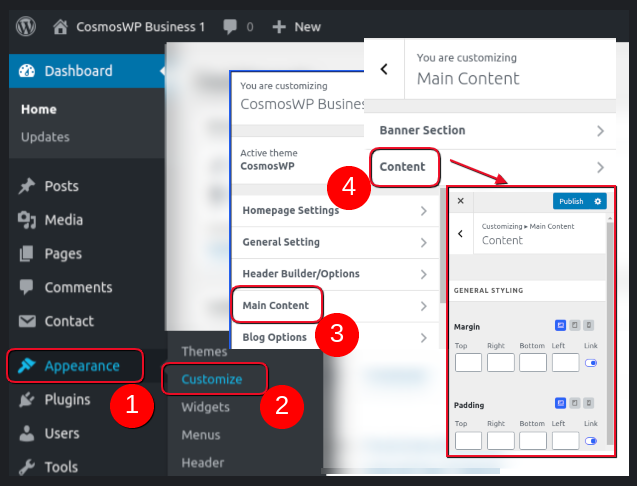Open Blog Options section
The width and height of the screenshot is (637, 486).
[335, 337]
